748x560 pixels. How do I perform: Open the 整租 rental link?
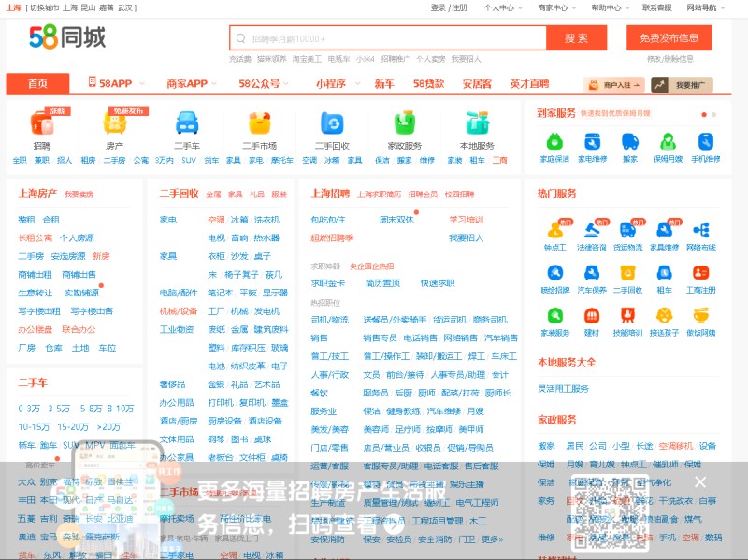tap(26, 220)
